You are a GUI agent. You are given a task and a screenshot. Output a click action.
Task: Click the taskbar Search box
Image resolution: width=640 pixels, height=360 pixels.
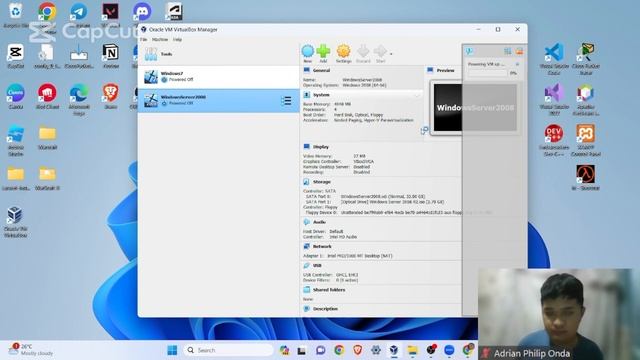click(x=229, y=350)
